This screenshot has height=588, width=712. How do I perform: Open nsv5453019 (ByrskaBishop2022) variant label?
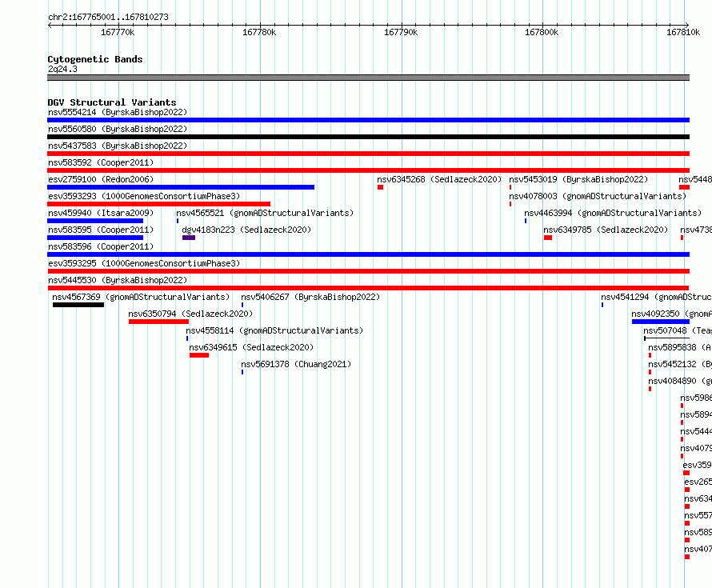[x=578, y=179]
